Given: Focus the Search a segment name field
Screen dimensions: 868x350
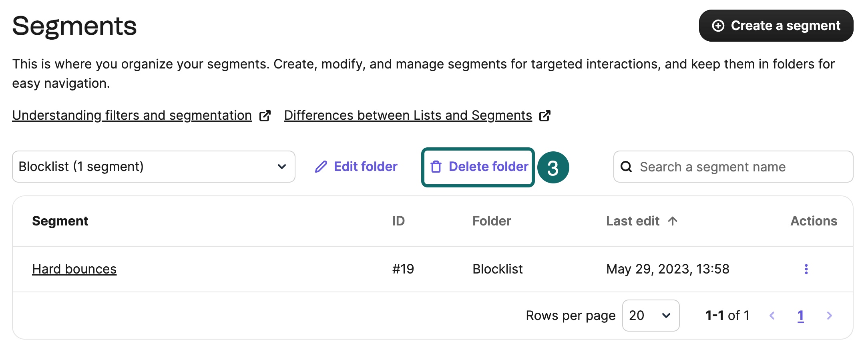Looking at the screenshot, I should click(x=741, y=167).
